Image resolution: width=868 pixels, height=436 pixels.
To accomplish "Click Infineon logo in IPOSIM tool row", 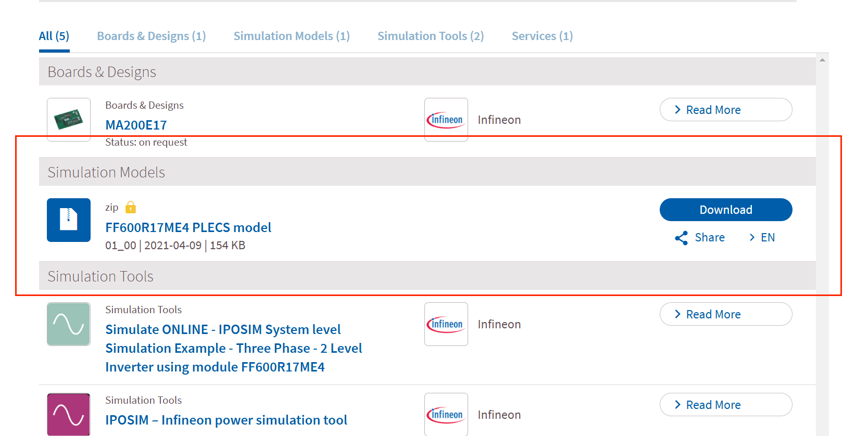I will coord(446,415).
